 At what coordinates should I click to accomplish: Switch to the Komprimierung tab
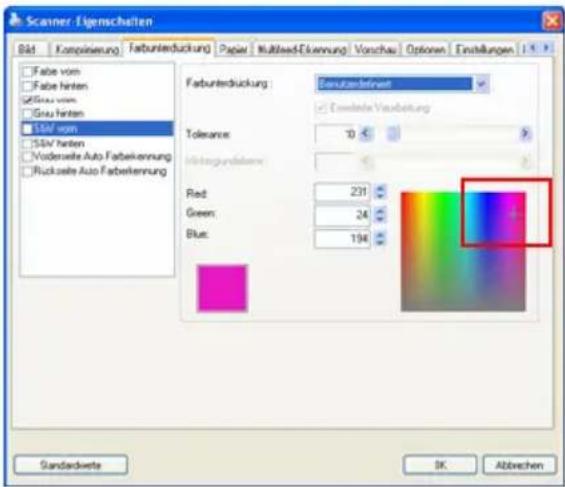(x=86, y=49)
